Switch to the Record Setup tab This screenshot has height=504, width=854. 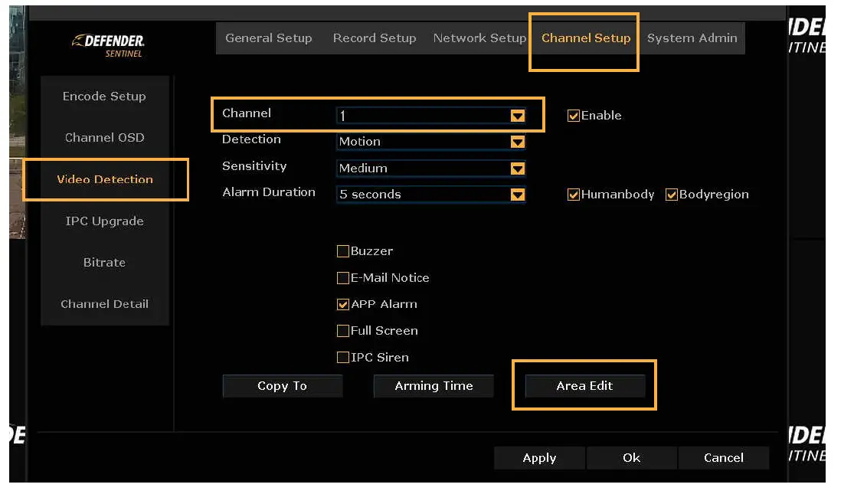375,38
